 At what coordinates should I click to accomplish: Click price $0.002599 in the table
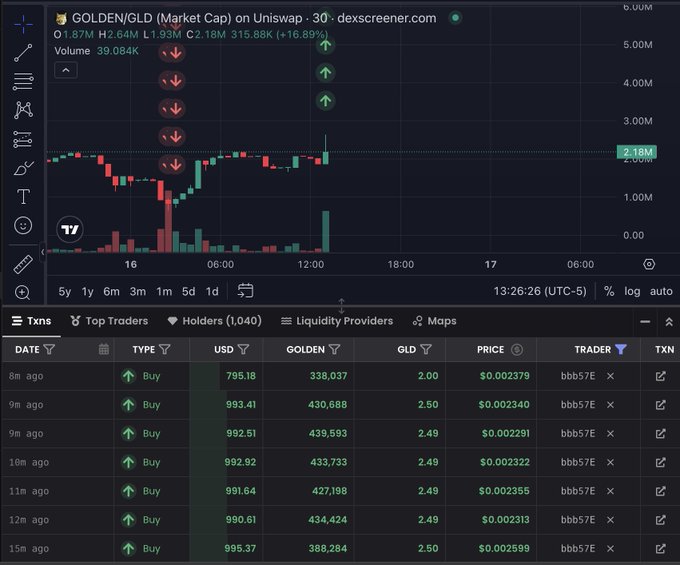pyautogui.click(x=504, y=549)
